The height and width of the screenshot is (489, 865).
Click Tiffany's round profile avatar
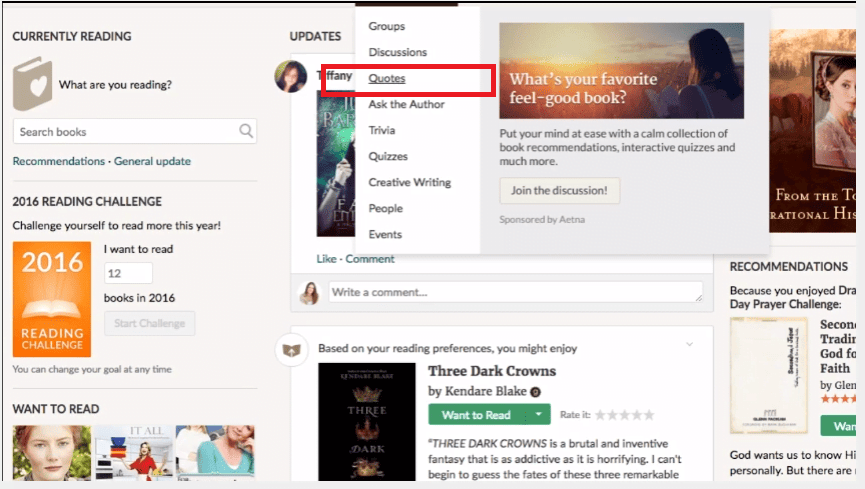(290, 76)
